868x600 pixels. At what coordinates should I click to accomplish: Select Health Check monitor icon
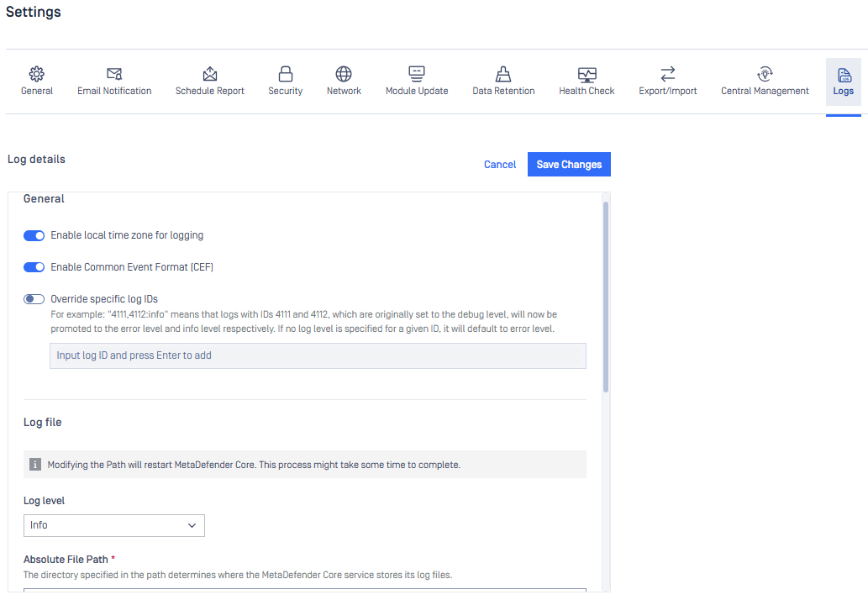[587, 74]
